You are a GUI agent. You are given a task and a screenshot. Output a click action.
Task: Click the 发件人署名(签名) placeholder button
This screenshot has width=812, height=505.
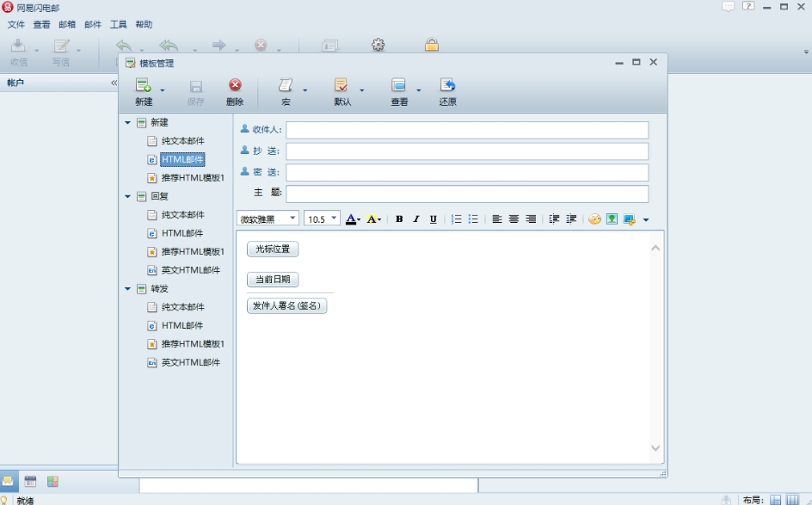286,306
